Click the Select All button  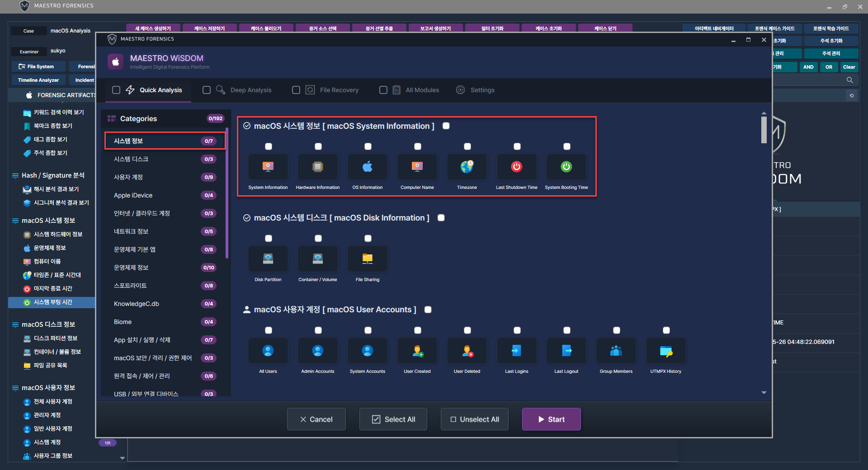click(393, 419)
